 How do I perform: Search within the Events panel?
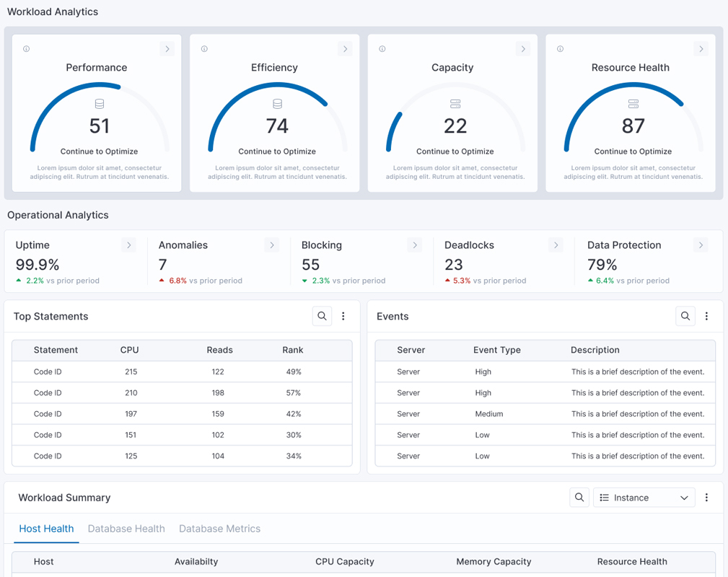685,316
